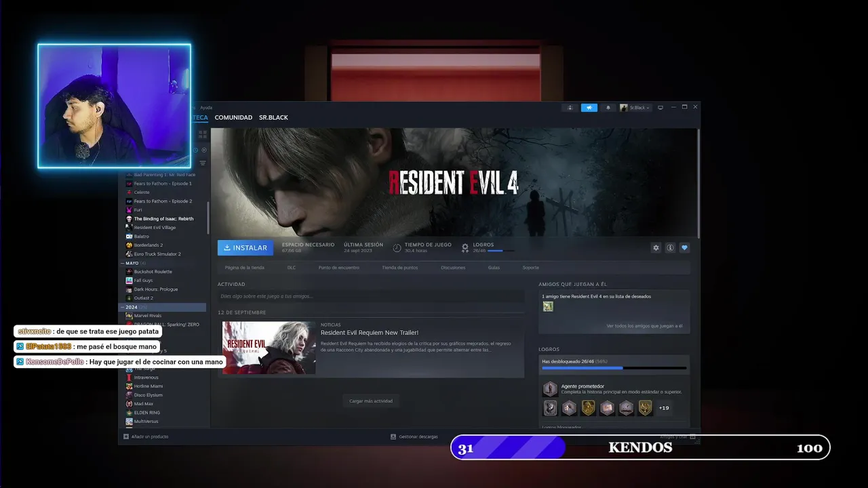Click the plus icon beside Añadir un producto
Image resolution: width=868 pixels, height=488 pixels.
coord(126,436)
